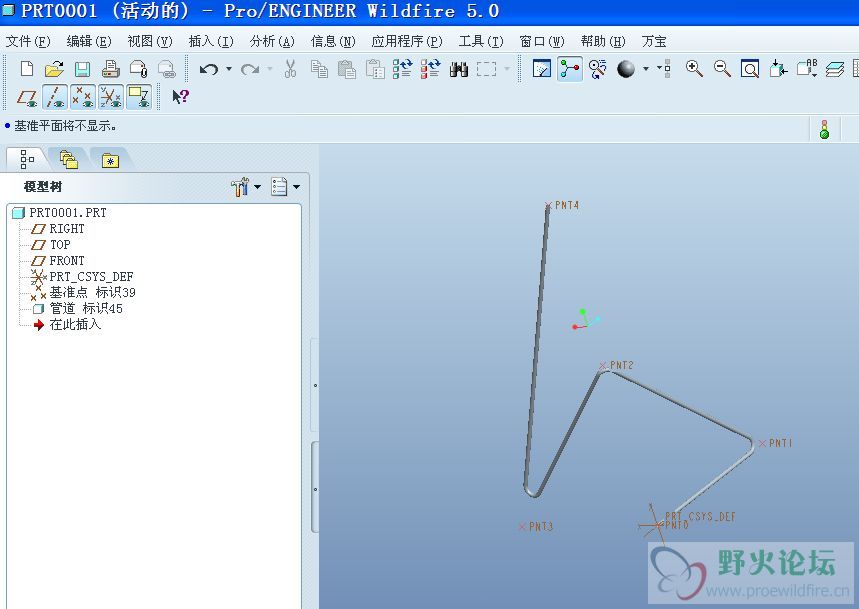Print the model with the printer icon
Viewport: 859px width, 609px height.
click(111, 69)
